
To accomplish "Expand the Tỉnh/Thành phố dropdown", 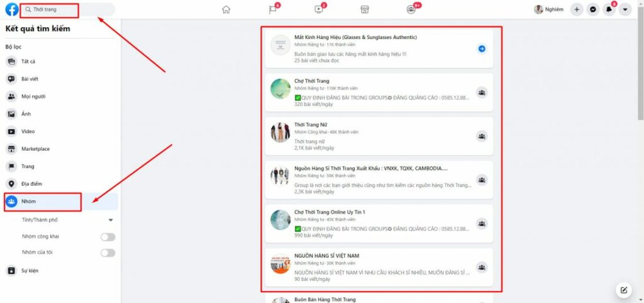I will (x=111, y=220).
